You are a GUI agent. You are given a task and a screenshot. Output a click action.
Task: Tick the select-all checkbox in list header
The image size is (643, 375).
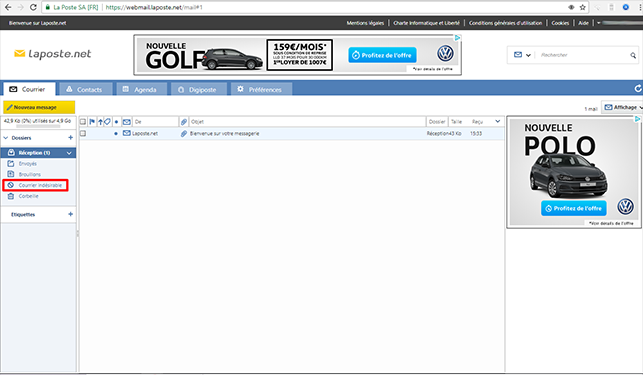click(83, 122)
